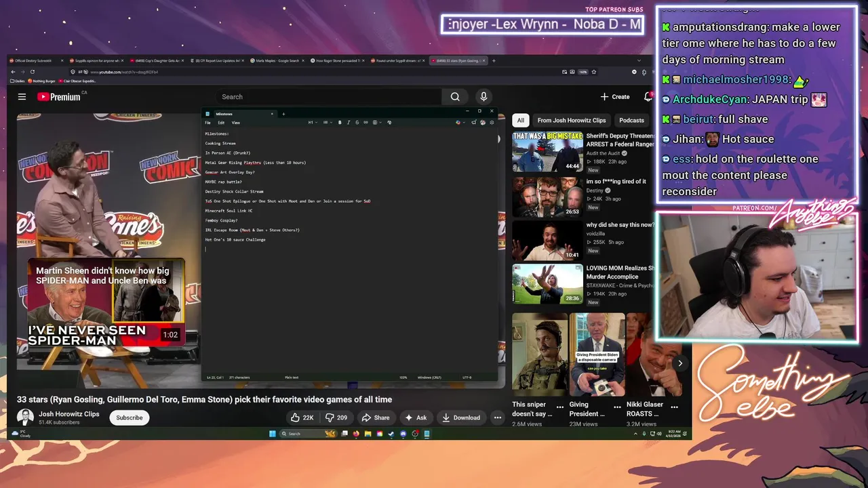Viewport: 868px width, 488px height.
Task: Open Notepad View menu
Action: 236,123
